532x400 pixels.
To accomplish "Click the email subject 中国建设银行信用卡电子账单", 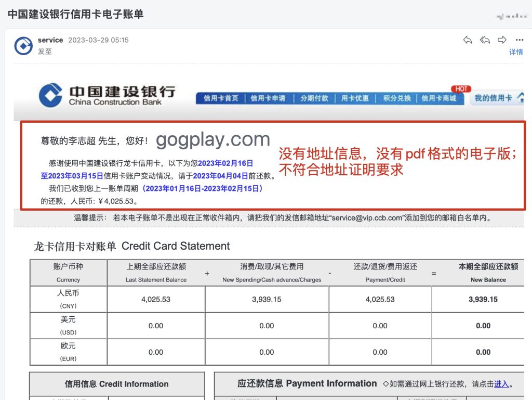I will click(75, 14).
